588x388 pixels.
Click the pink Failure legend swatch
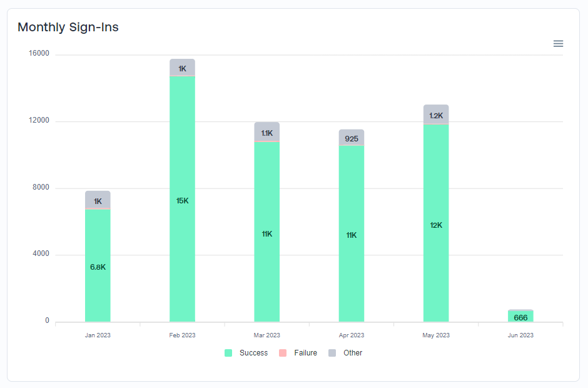tap(282, 353)
